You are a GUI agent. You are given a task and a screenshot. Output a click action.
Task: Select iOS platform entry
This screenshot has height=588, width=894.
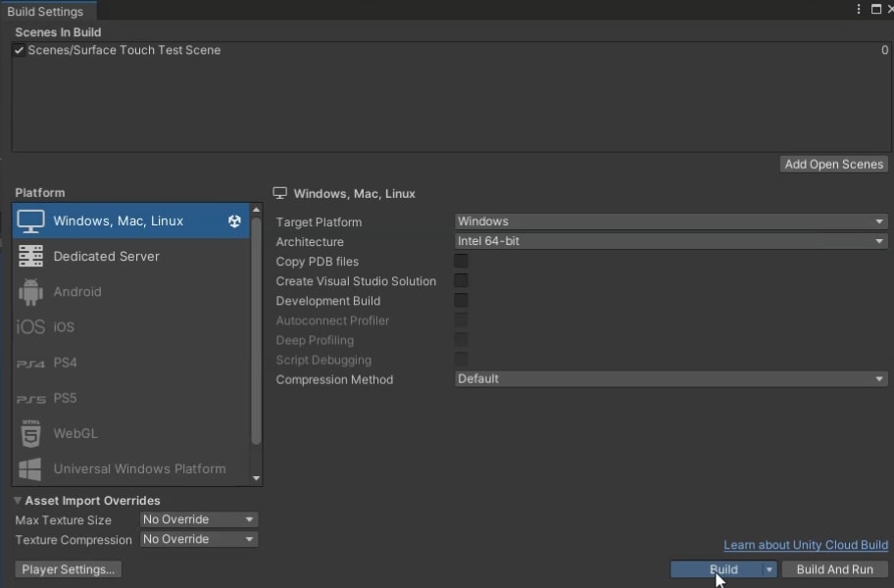pyautogui.click(x=130, y=327)
